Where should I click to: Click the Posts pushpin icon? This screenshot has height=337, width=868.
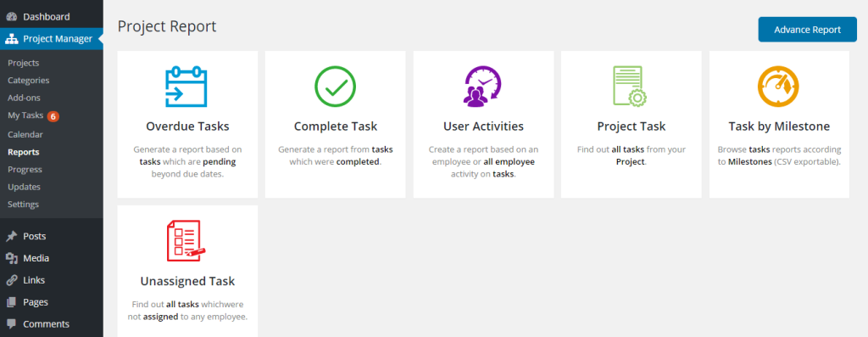coord(12,236)
